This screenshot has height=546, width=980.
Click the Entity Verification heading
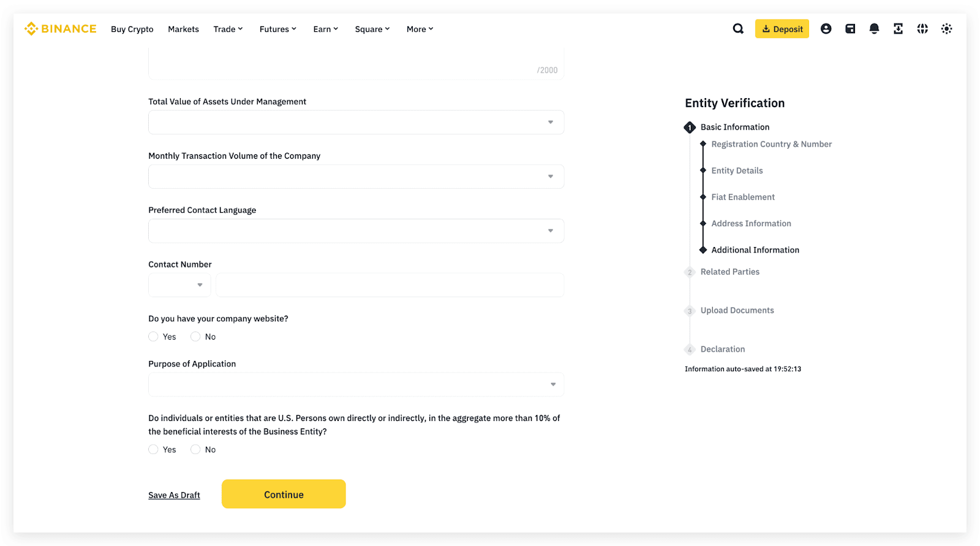point(735,103)
